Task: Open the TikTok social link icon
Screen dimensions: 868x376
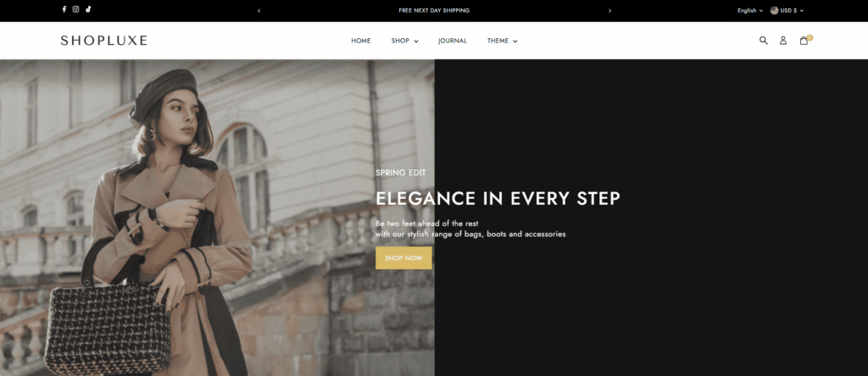Action: point(88,9)
